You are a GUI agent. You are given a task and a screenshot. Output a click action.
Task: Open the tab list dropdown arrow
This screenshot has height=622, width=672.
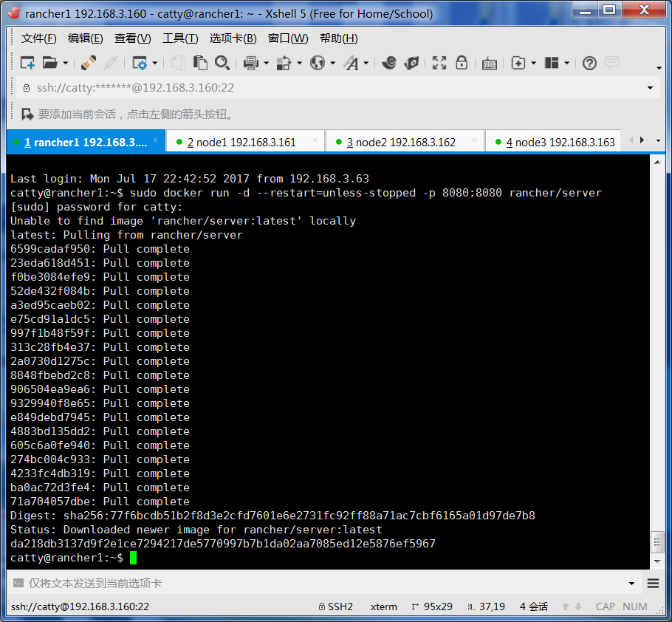[x=658, y=140]
